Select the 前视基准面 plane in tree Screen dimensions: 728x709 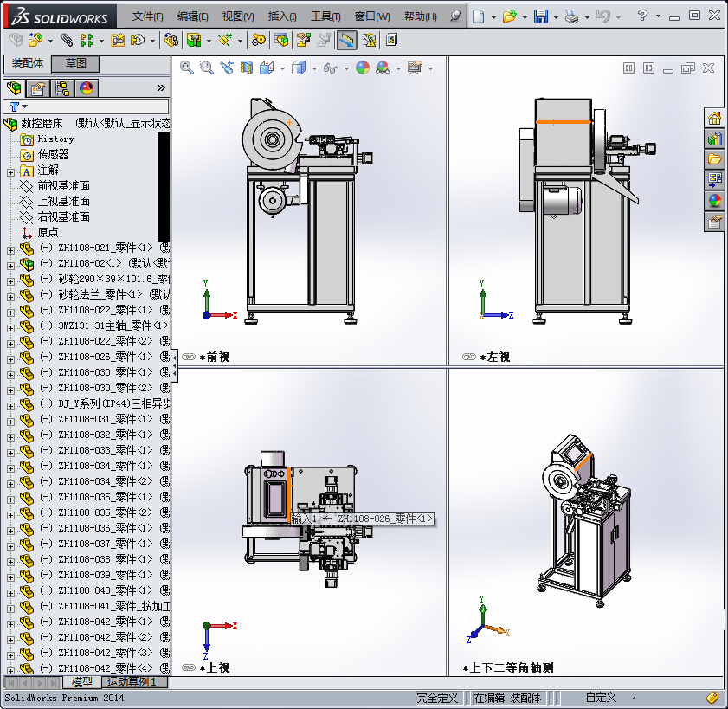point(63,186)
